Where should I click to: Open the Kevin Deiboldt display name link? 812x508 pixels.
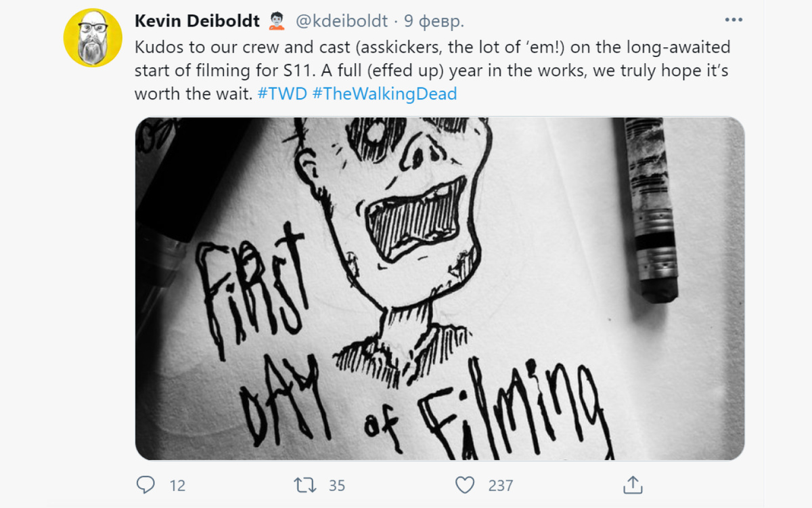tap(197, 21)
